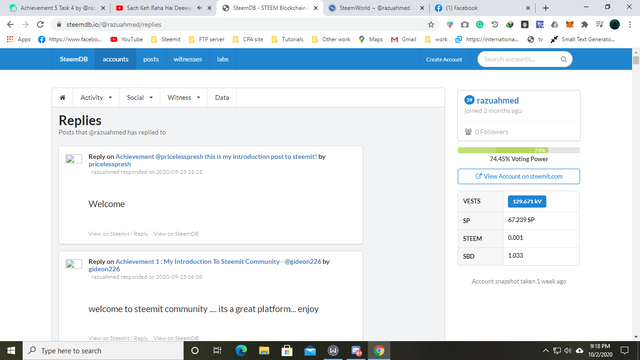Open gideon226 author link

(x=104, y=269)
